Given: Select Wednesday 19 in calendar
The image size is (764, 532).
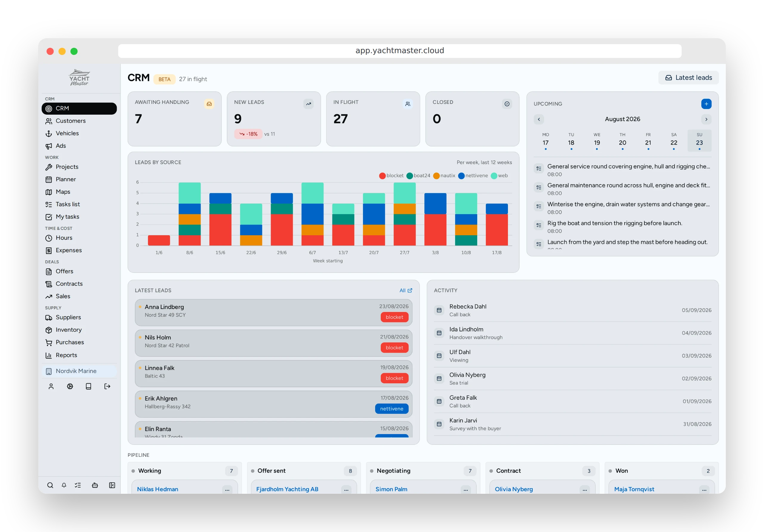Looking at the screenshot, I should click(x=597, y=141).
